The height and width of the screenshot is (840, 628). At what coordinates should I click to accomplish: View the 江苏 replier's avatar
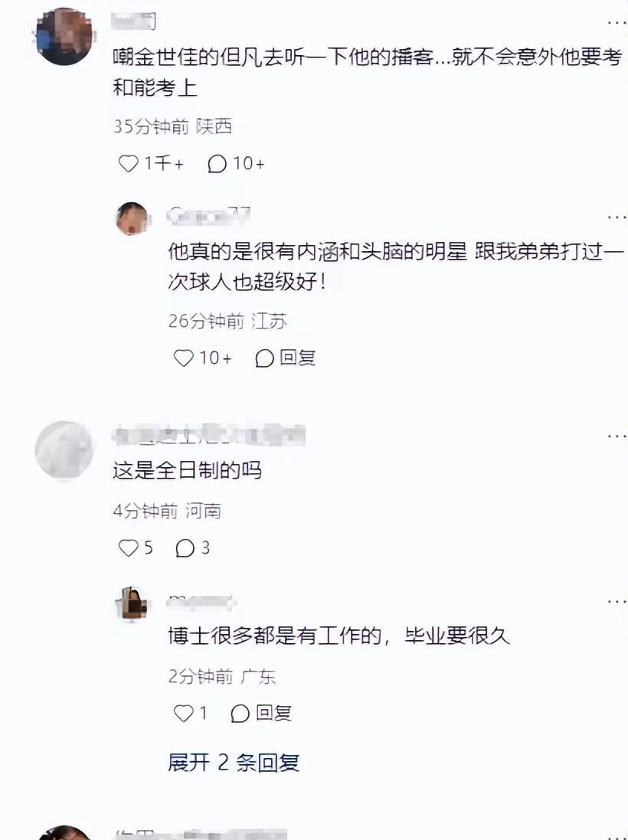click(132, 218)
